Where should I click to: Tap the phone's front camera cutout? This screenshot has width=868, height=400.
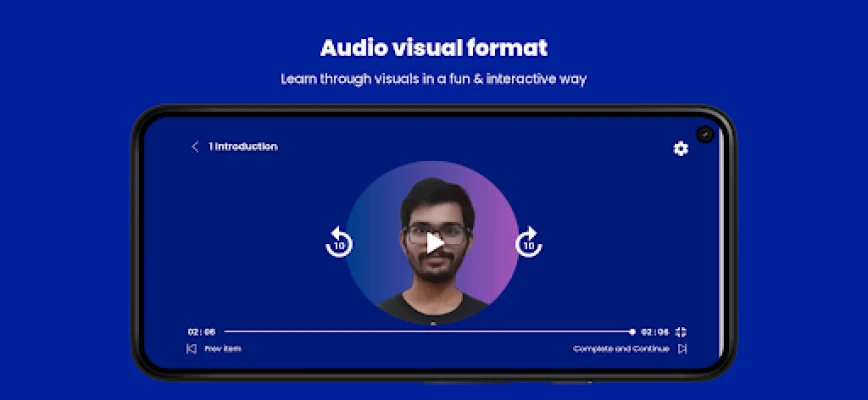click(x=705, y=133)
